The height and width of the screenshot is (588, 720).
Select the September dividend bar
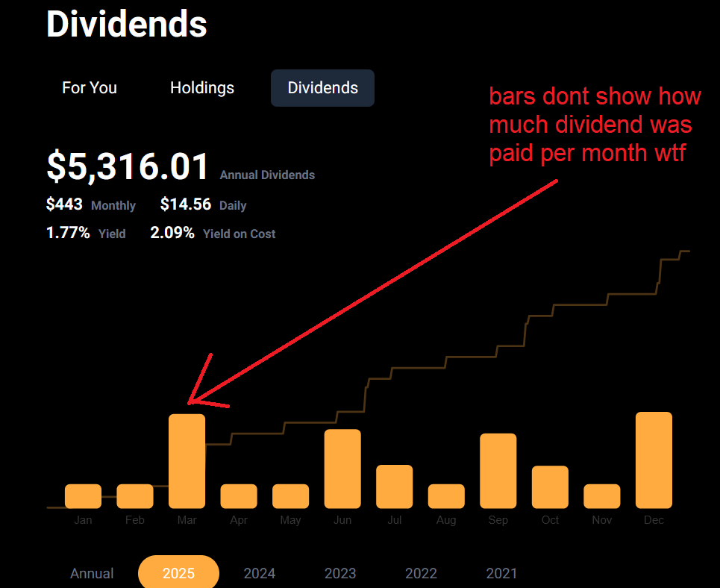[498, 471]
